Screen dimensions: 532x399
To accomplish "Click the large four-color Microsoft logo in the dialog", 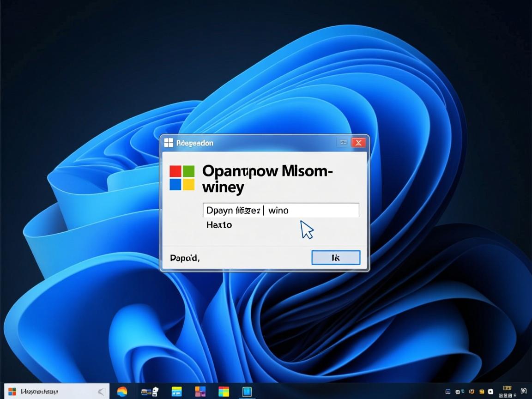I will 182,178.
